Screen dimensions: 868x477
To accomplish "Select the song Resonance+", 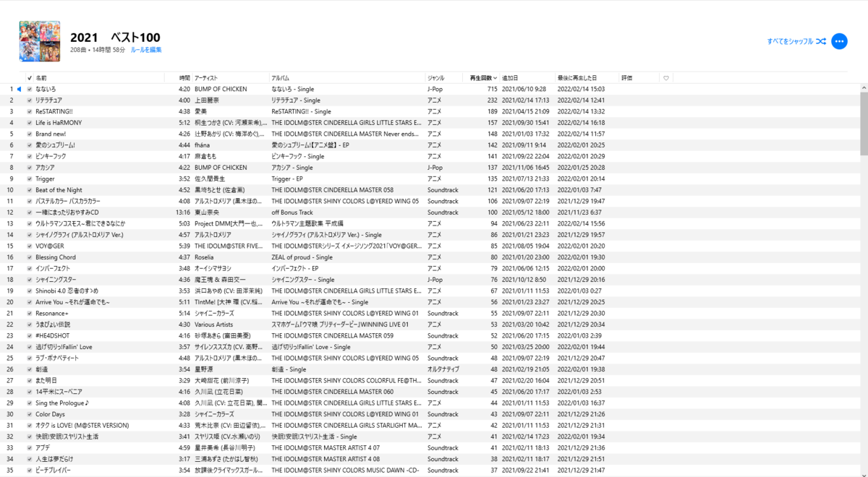I will [52, 313].
